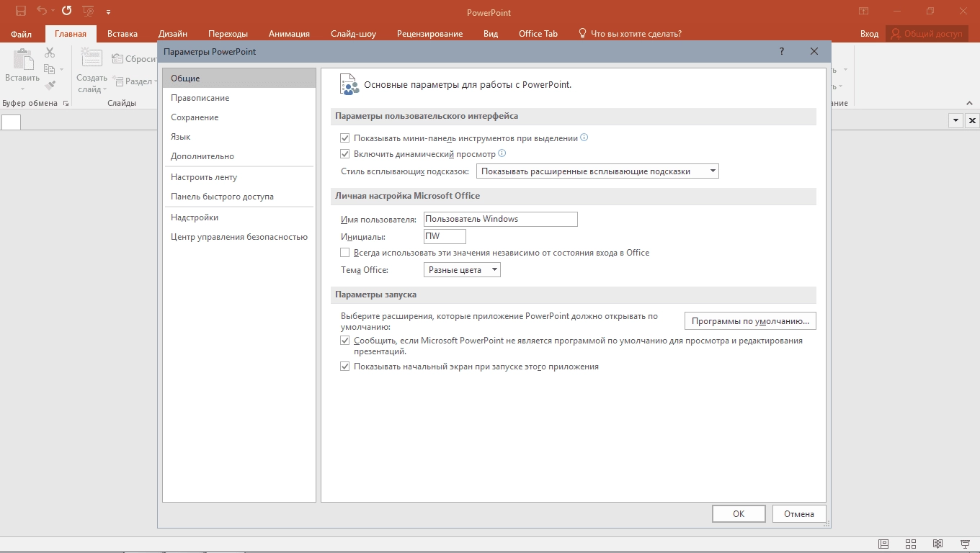Click the Format Painter brush icon
This screenshot has height=553, width=980.
[50, 85]
